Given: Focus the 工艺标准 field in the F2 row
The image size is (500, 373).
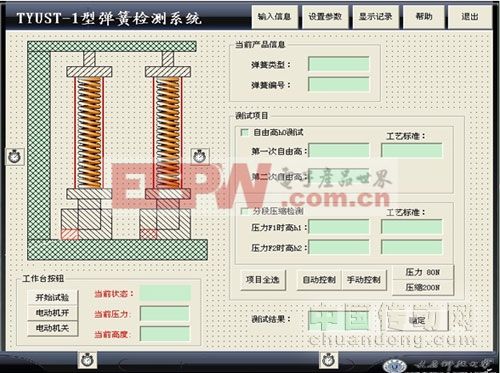Looking at the screenshot, I should pyautogui.click(x=412, y=247).
